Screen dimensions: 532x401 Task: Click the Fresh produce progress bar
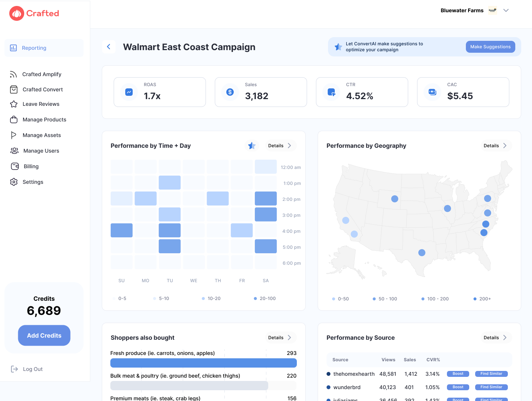click(204, 363)
